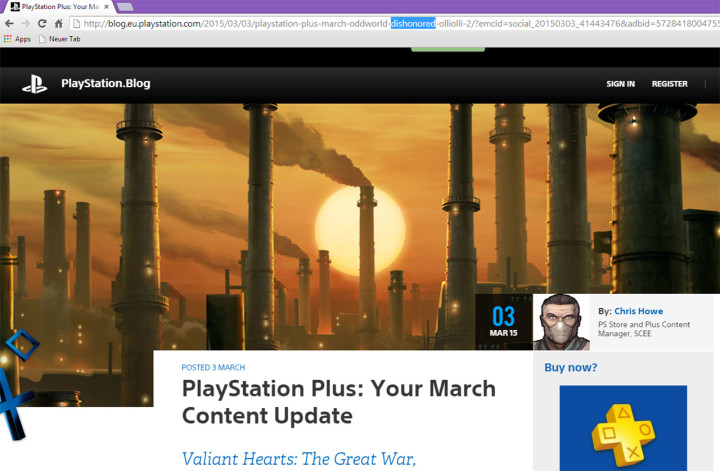
Task: Close the PlayStation Plus browser tab
Action: click(107, 7)
